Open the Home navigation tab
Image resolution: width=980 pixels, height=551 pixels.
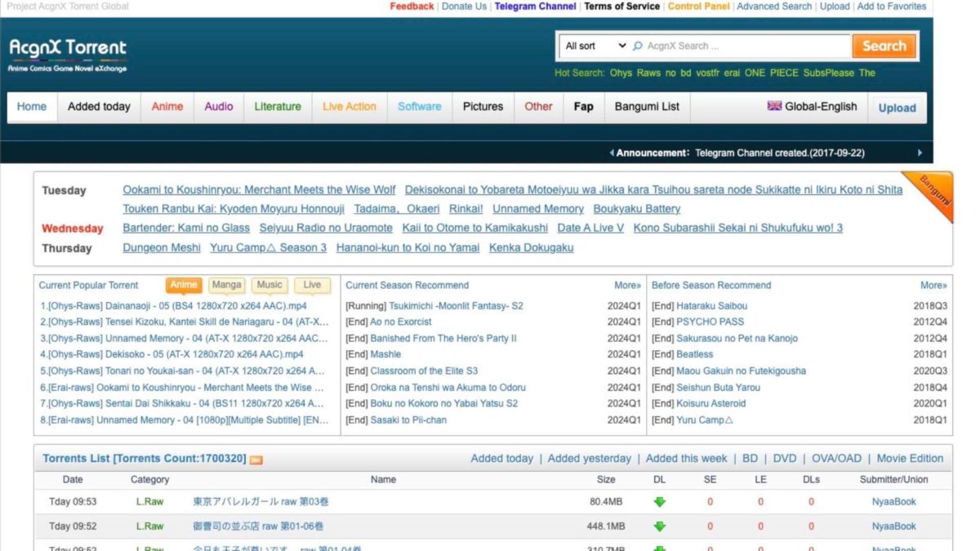pyautogui.click(x=32, y=107)
